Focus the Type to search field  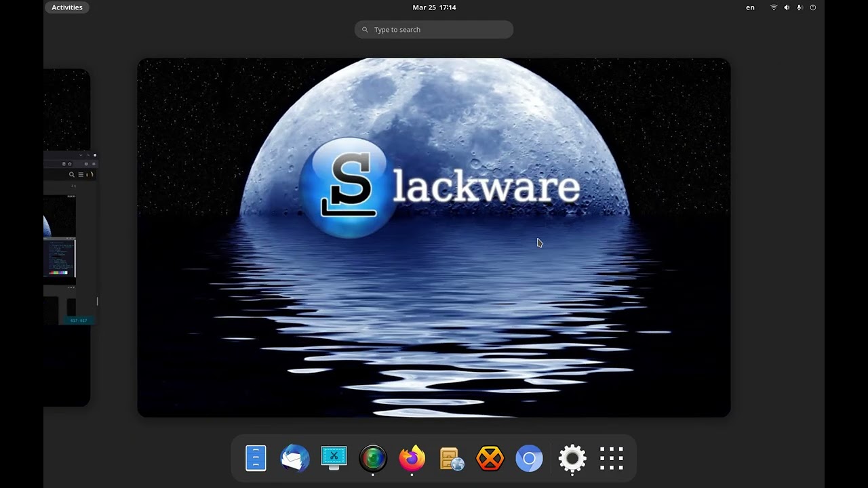click(434, 30)
